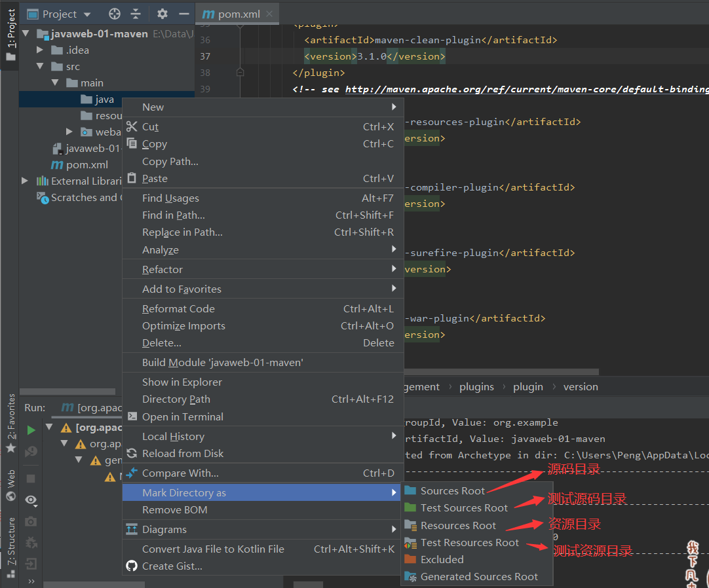Screen dimensions: 709x588
Task: Click the locate/select opened file target icon
Action: (115, 14)
